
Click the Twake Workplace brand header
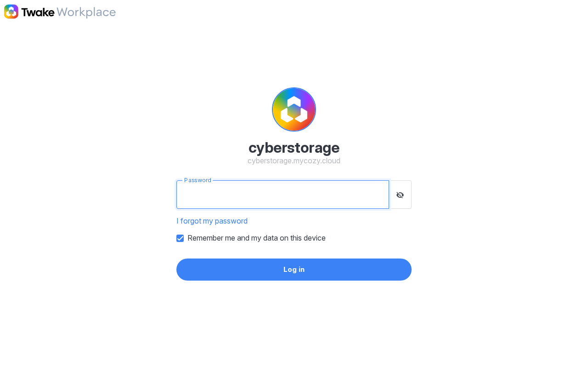(x=60, y=12)
